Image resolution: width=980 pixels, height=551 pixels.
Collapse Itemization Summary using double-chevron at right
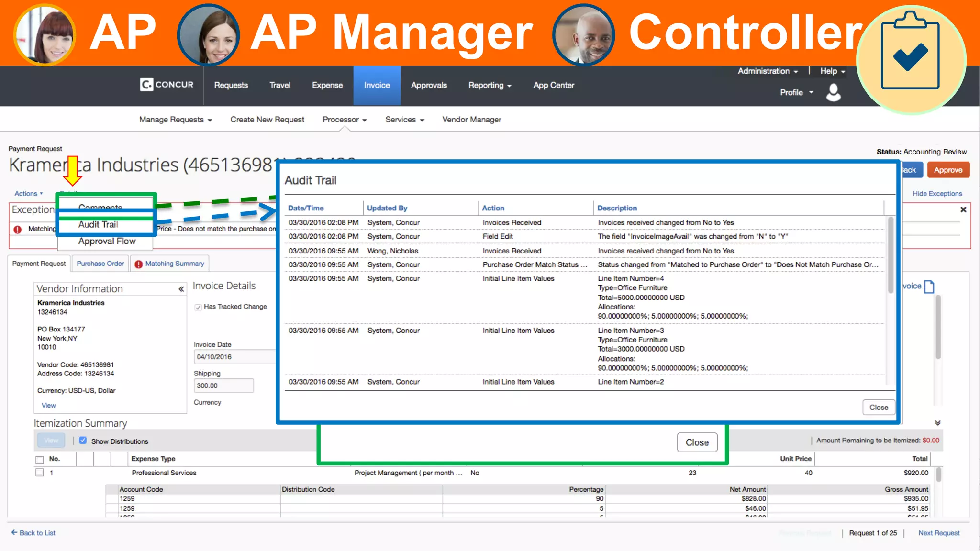click(x=937, y=423)
